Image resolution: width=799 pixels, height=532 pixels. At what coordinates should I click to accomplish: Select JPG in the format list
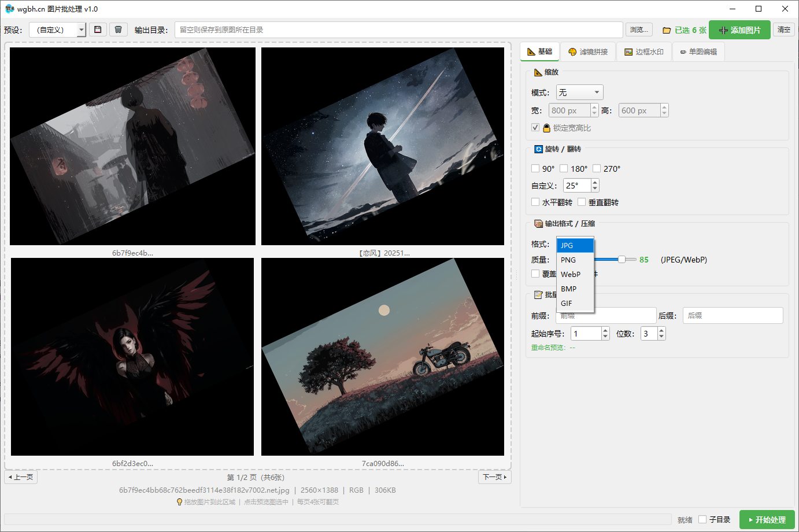tap(575, 245)
